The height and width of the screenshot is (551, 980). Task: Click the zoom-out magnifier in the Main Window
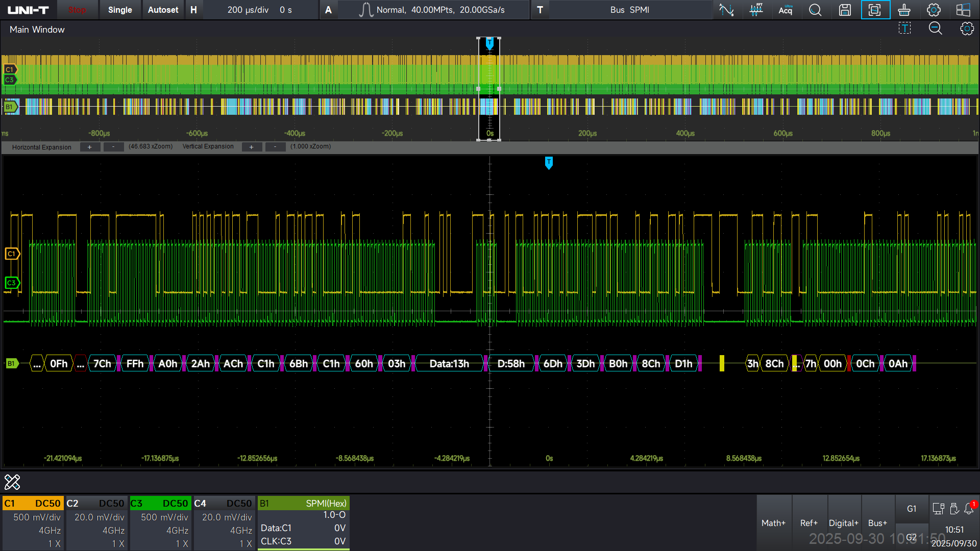click(x=935, y=29)
